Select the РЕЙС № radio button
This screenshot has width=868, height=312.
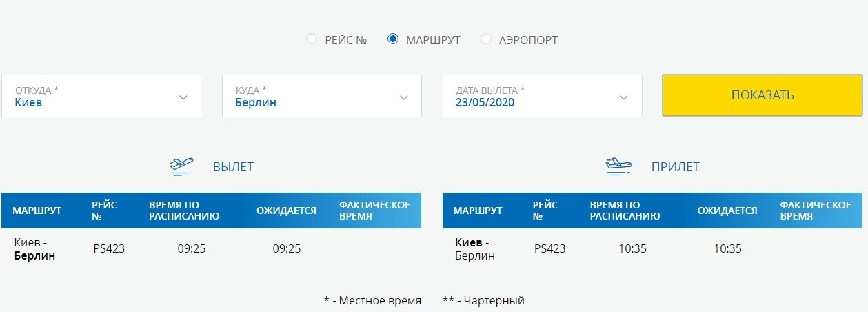312,39
